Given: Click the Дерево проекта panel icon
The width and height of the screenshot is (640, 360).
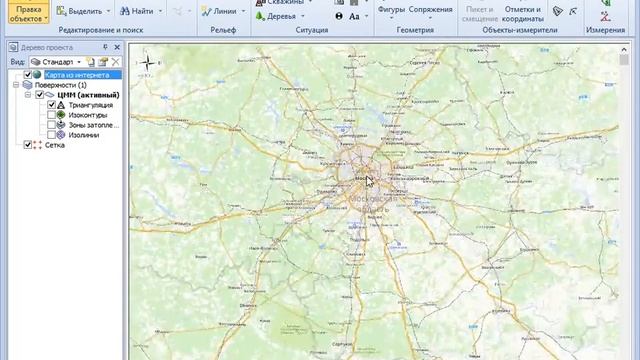Looking at the screenshot, I should (13, 47).
